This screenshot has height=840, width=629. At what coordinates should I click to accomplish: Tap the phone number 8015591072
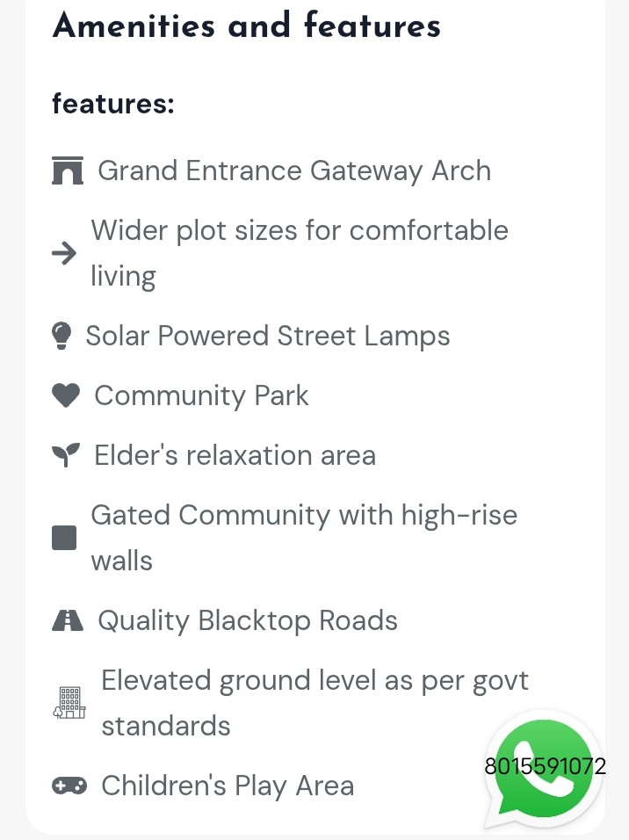pos(545,766)
